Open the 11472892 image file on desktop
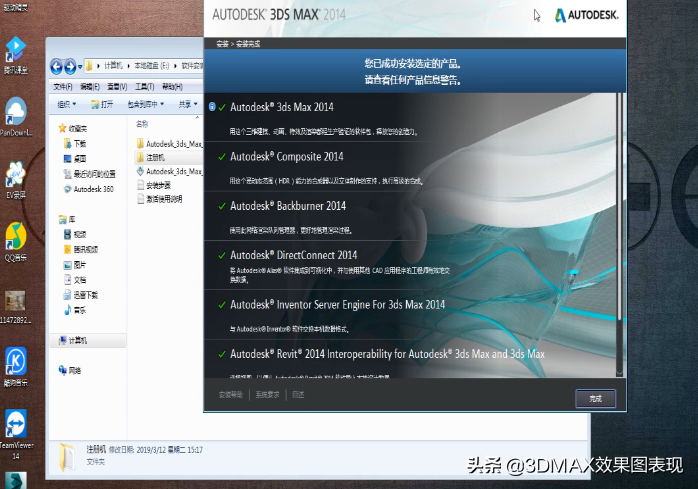 click(16, 307)
